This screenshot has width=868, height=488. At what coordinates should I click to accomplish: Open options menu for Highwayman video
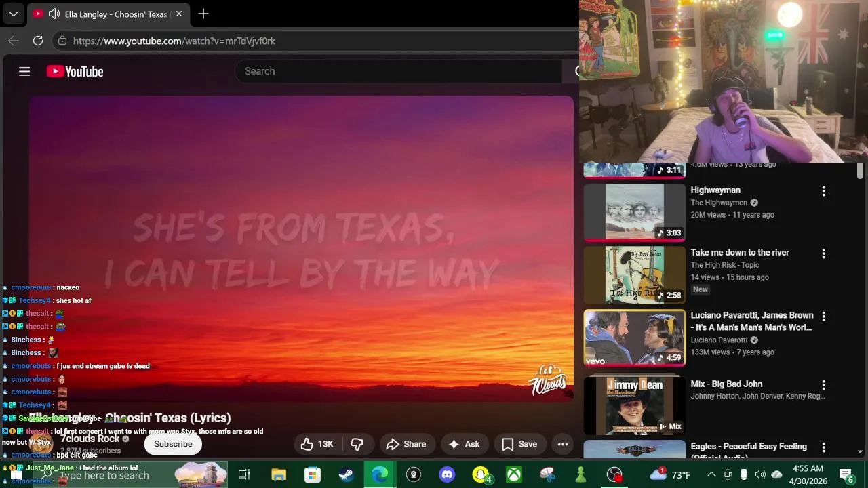tap(823, 191)
